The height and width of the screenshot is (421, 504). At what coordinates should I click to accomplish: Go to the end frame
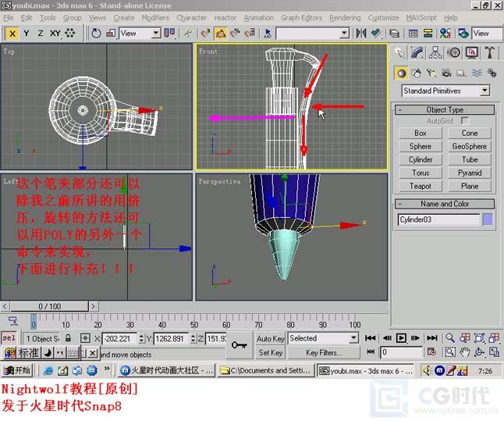click(431, 338)
